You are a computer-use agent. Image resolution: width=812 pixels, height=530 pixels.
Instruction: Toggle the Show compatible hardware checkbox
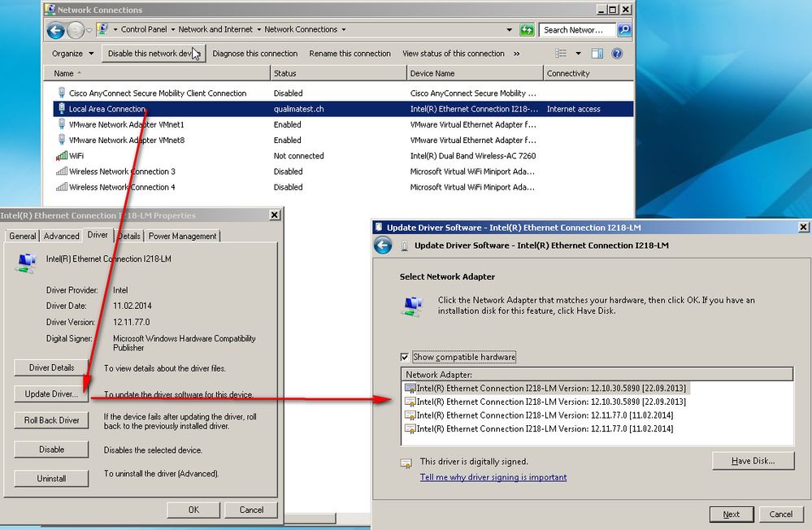(x=405, y=357)
